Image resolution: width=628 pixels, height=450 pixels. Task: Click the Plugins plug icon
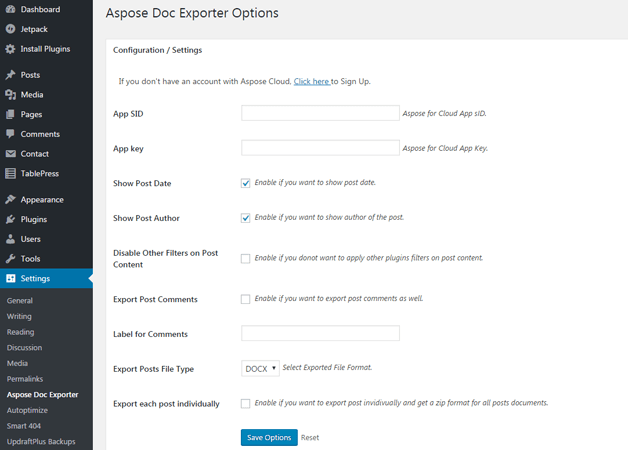10,219
